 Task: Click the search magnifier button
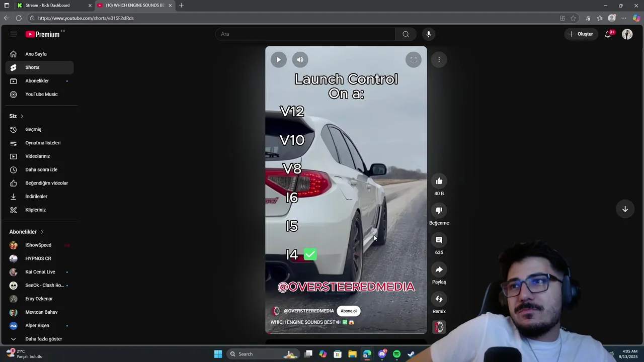(406, 34)
